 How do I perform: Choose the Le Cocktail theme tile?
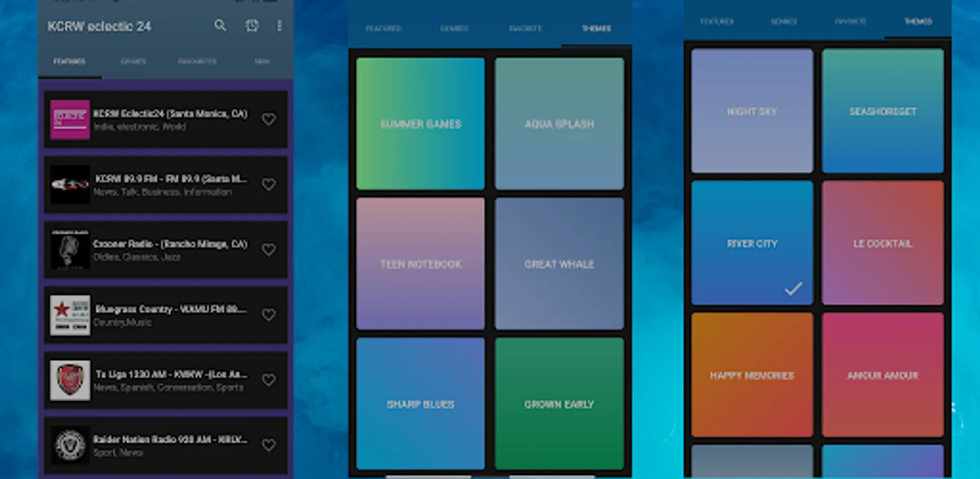click(x=883, y=243)
